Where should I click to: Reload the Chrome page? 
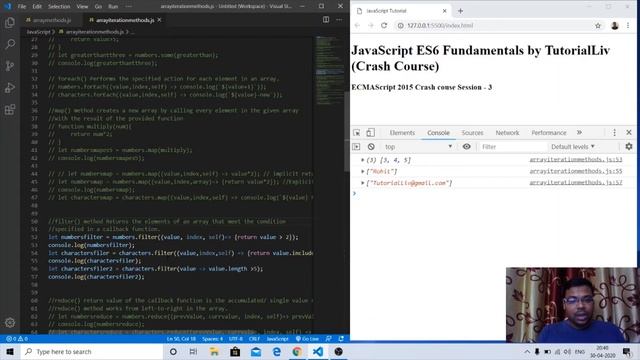[x=384, y=25]
